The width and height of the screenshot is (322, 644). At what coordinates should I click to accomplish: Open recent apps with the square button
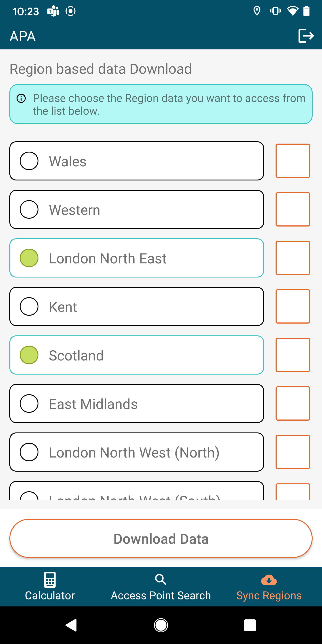click(x=250, y=625)
